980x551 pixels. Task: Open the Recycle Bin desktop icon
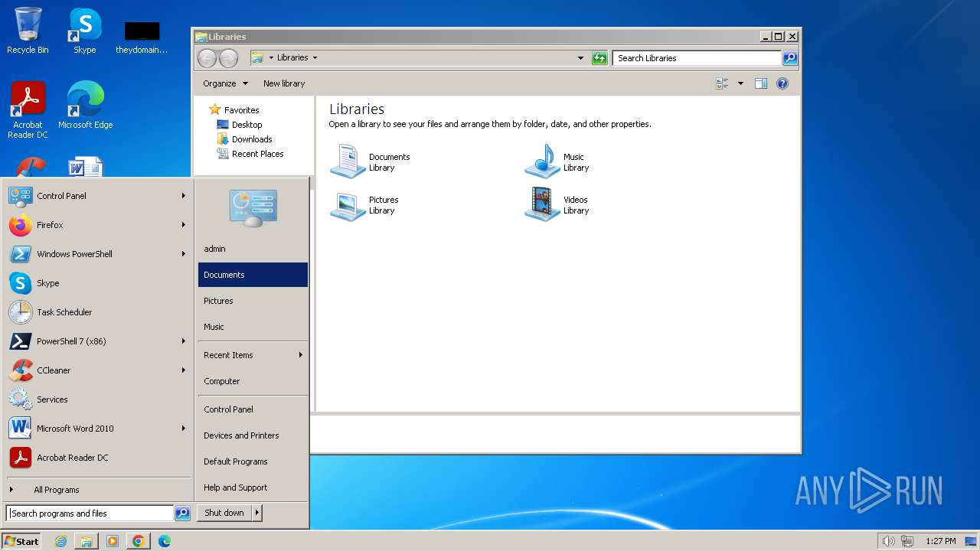click(x=28, y=31)
